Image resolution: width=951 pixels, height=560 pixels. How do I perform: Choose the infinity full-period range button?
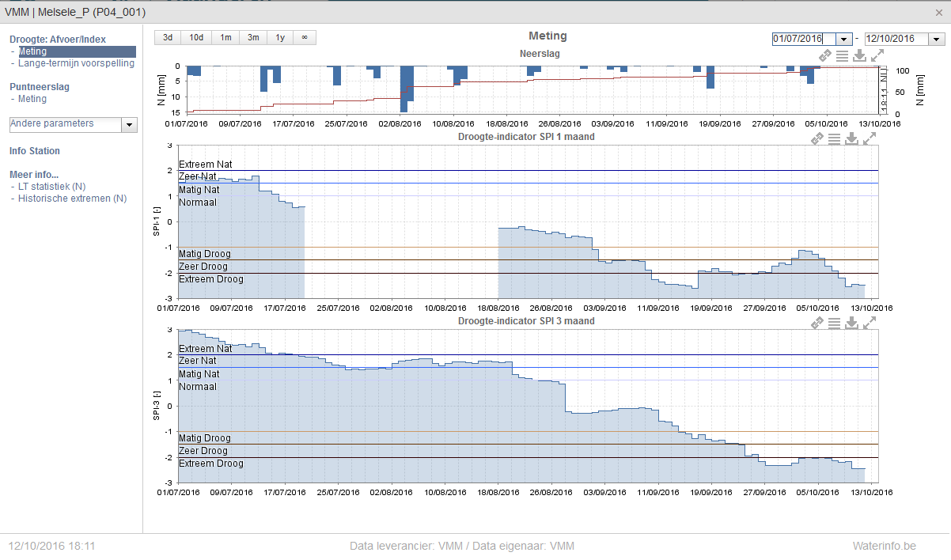click(305, 37)
